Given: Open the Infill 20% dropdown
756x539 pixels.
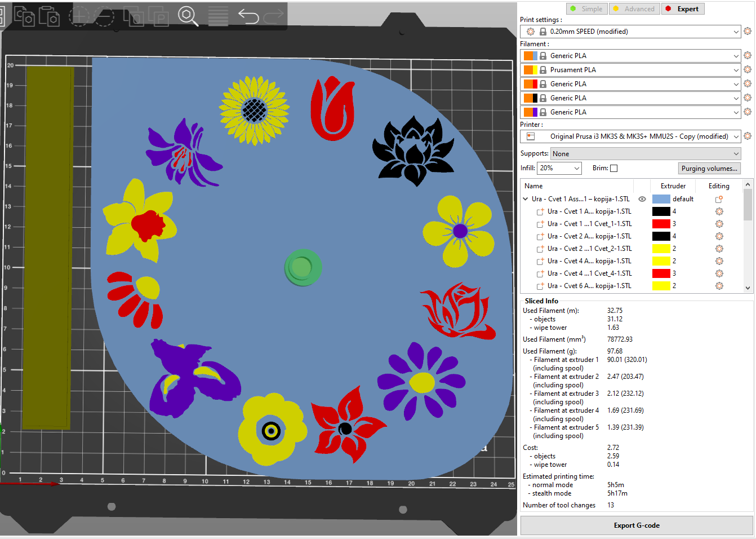Looking at the screenshot, I should [x=559, y=168].
